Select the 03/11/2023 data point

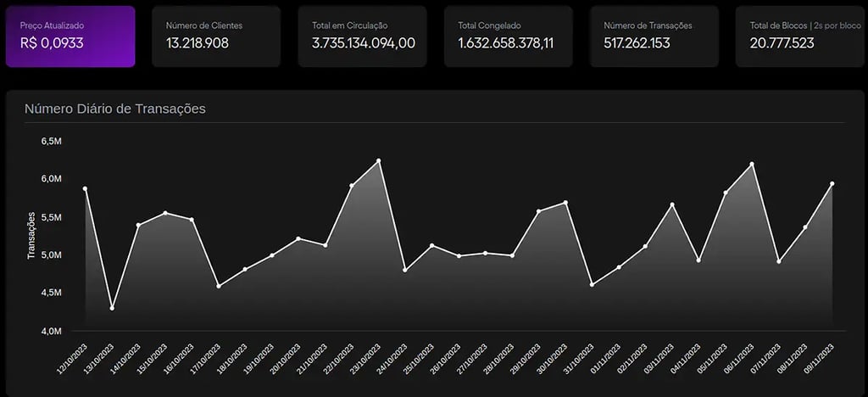[672, 205]
